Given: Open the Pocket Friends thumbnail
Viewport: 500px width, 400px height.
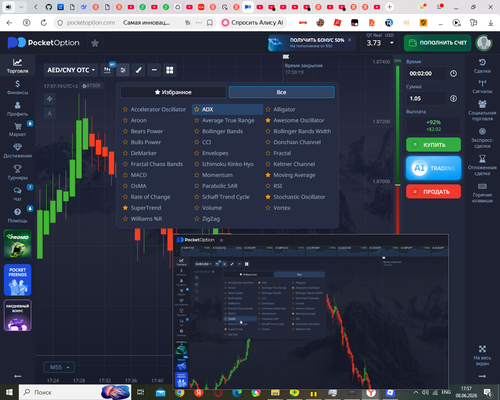Looking at the screenshot, I should [18, 280].
